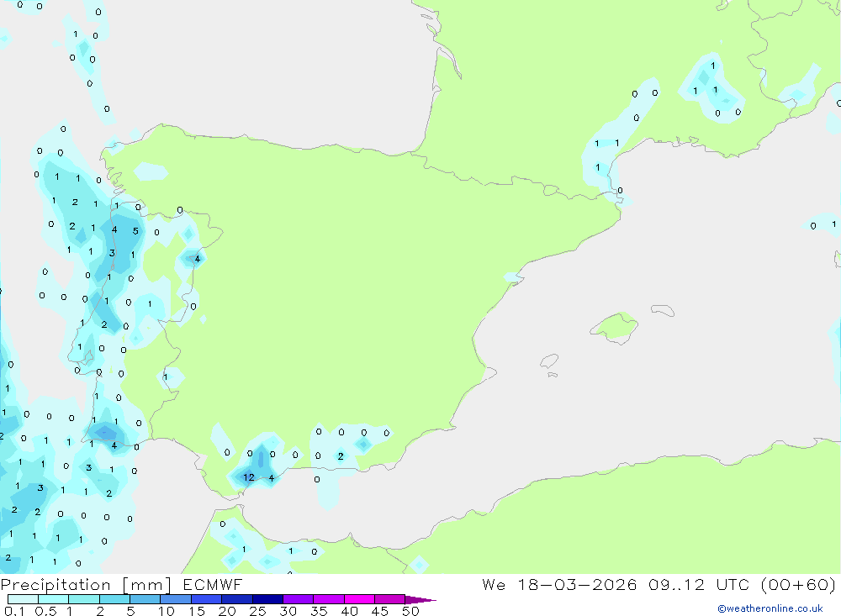
Task: Click the 45–50 mm legend color swatch
Action: [389, 600]
